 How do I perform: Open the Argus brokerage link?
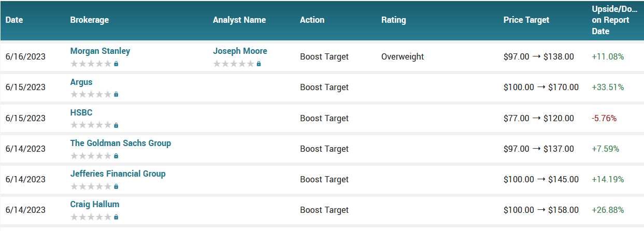click(81, 82)
